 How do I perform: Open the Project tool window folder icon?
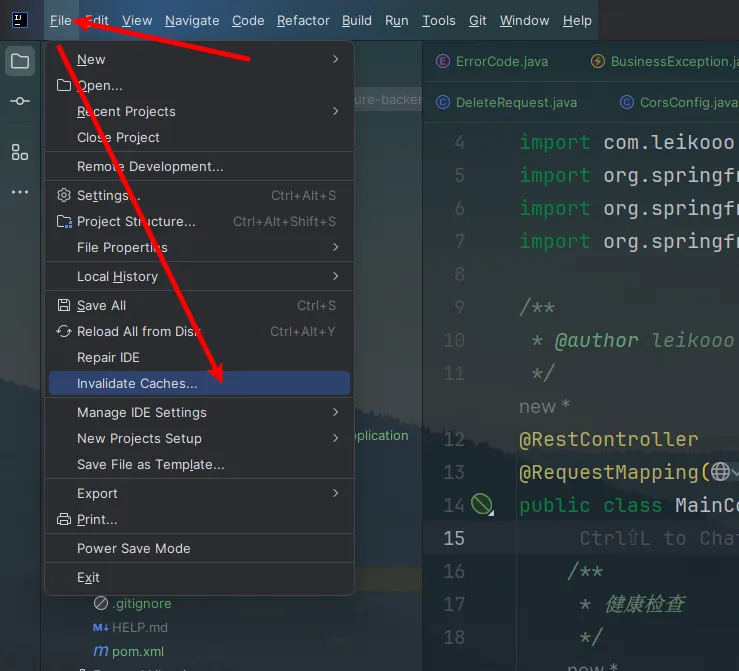point(20,62)
